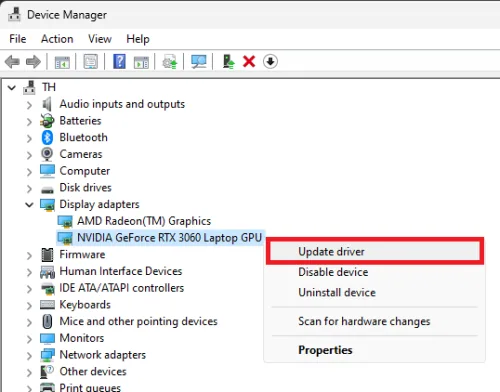Click the AMD Radeon adapter icon

pyautogui.click(x=65, y=222)
